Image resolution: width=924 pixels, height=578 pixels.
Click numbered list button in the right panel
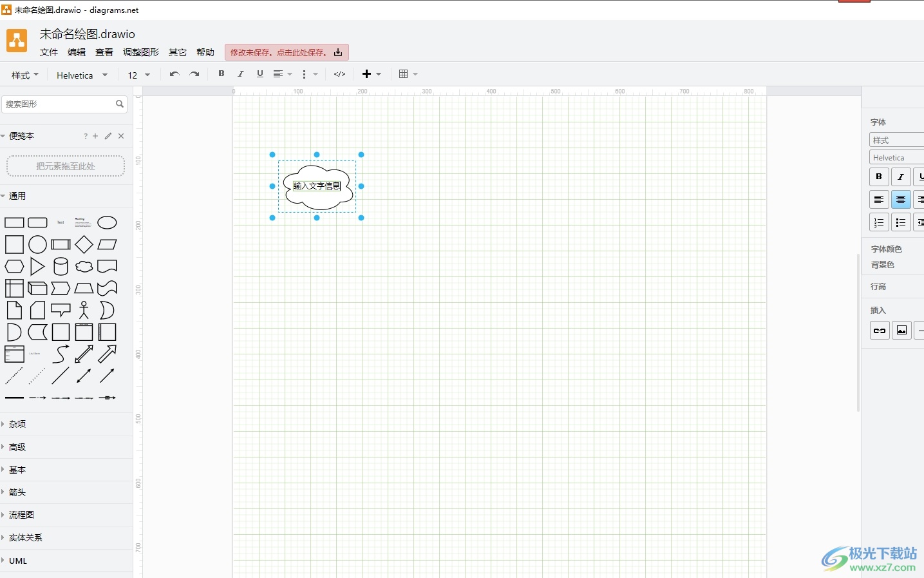879,222
